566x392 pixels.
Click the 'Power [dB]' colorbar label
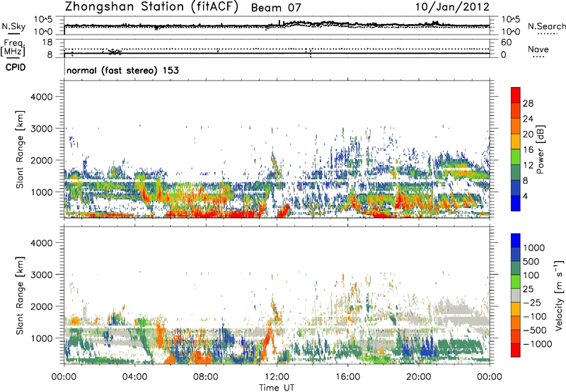tap(541, 149)
